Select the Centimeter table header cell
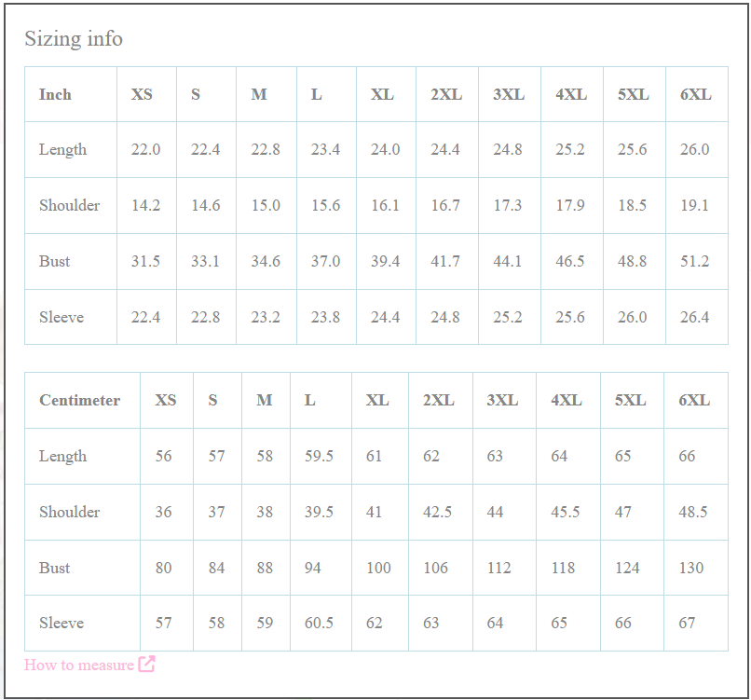Screen dimensions: 751x700 pos(79,400)
